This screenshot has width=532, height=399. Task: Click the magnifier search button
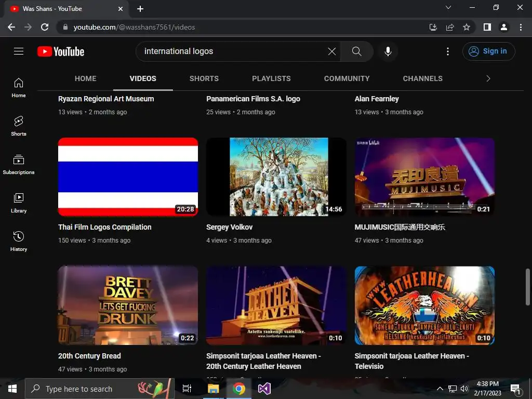pos(356,51)
